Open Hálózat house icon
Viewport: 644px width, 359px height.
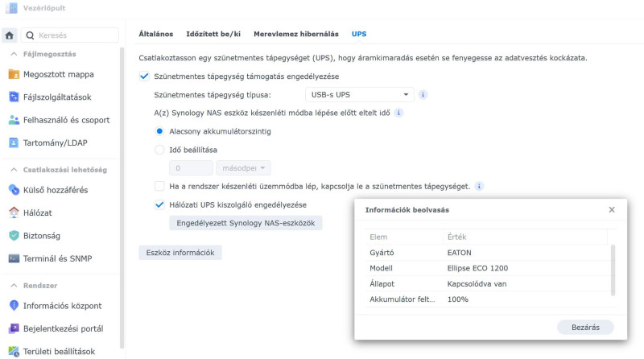14,213
